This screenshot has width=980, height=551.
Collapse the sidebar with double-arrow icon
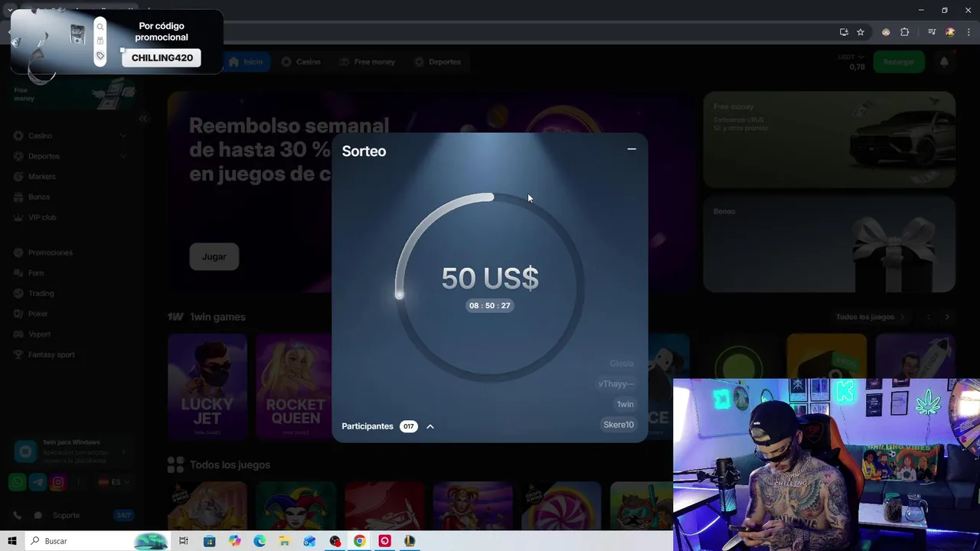tap(143, 118)
